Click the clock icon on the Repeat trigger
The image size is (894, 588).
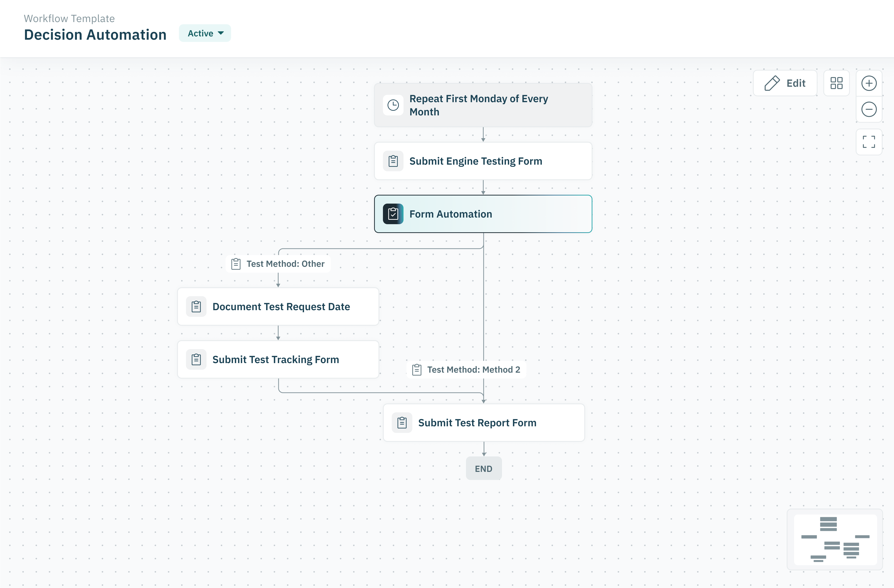click(393, 105)
